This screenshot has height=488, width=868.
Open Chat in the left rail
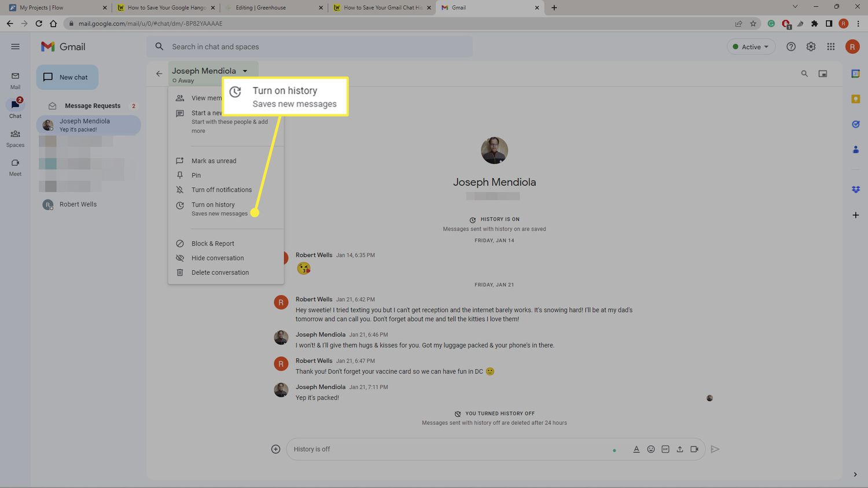click(15, 108)
